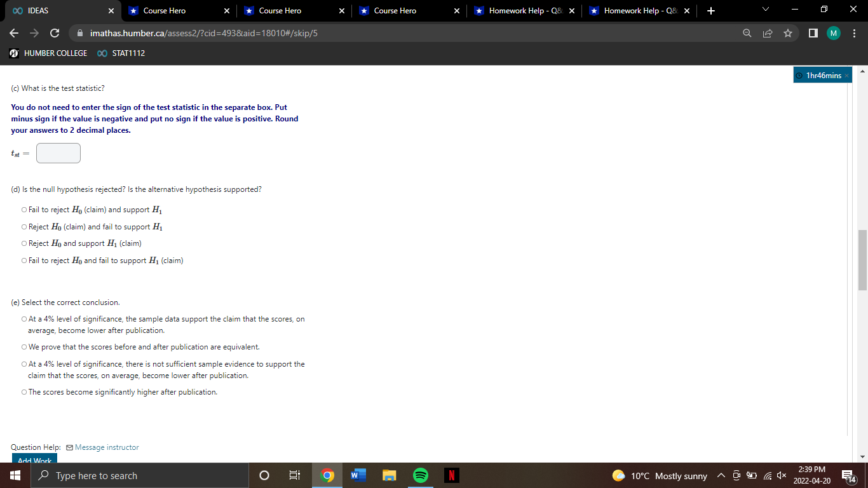The height and width of the screenshot is (488, 868).
Task: Click the browser forward arrow
Action: pos(34,33)
